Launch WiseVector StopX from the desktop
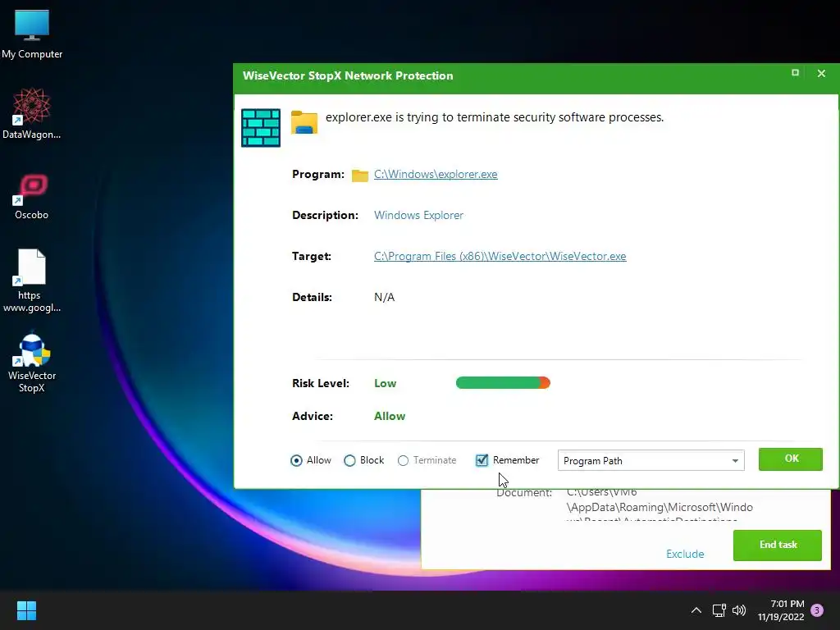This screenshot has height=630, width=840. 32,363
